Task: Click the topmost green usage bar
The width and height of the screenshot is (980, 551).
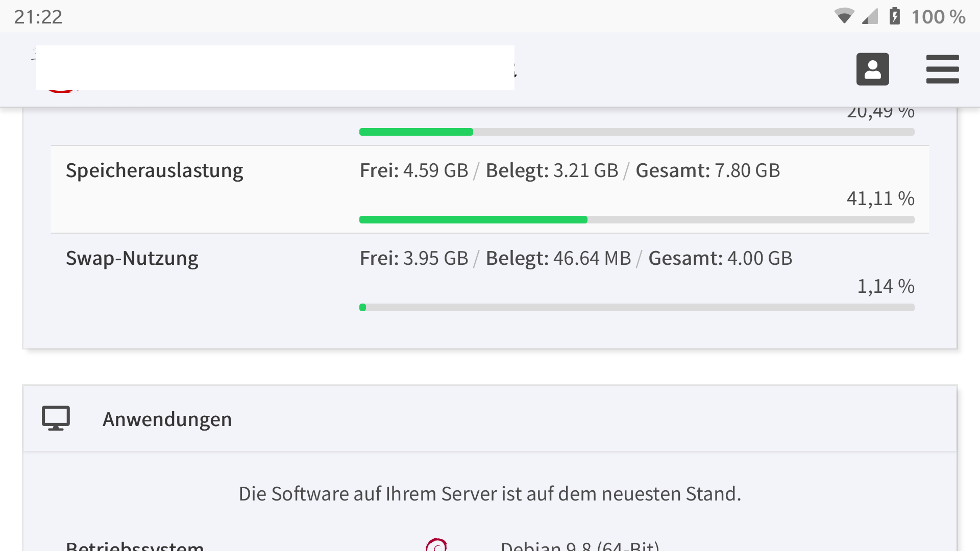Action: 636,132
